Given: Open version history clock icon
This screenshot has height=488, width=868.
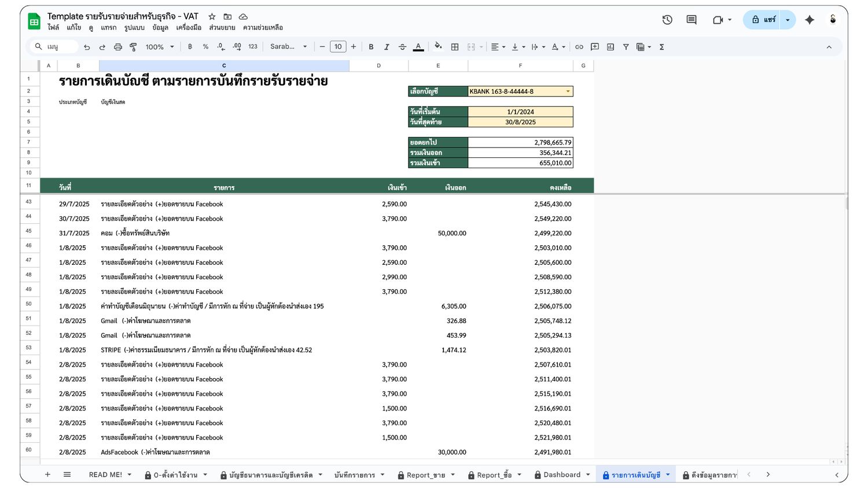Looking at the screenshot, I should click(x=667, y=20).
